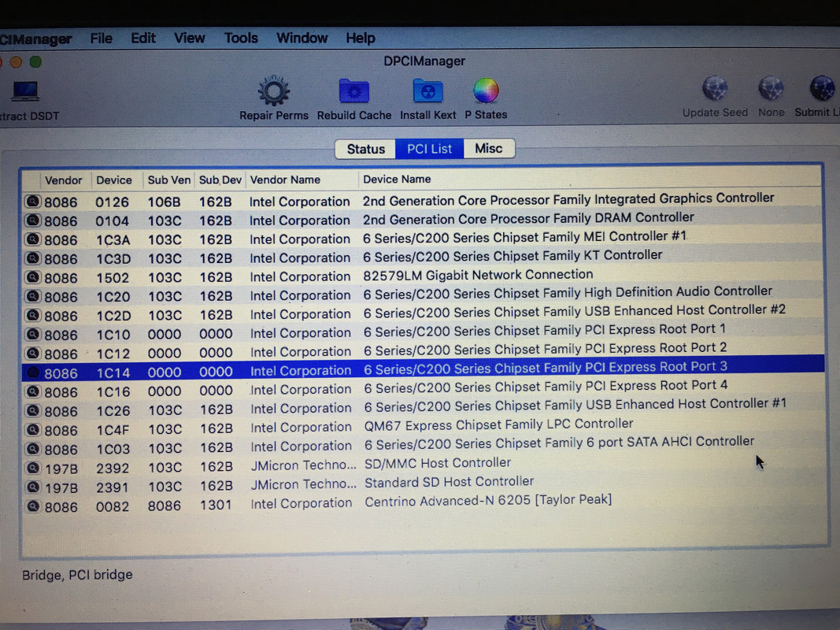Click the DPCIManager app menu
The image size is (840, 630).
[36, 39]
